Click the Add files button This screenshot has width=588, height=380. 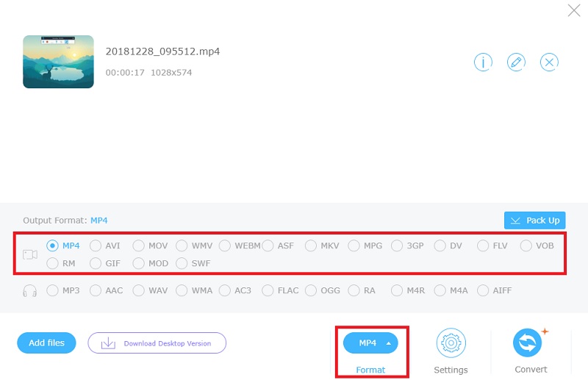click(47, 343)
